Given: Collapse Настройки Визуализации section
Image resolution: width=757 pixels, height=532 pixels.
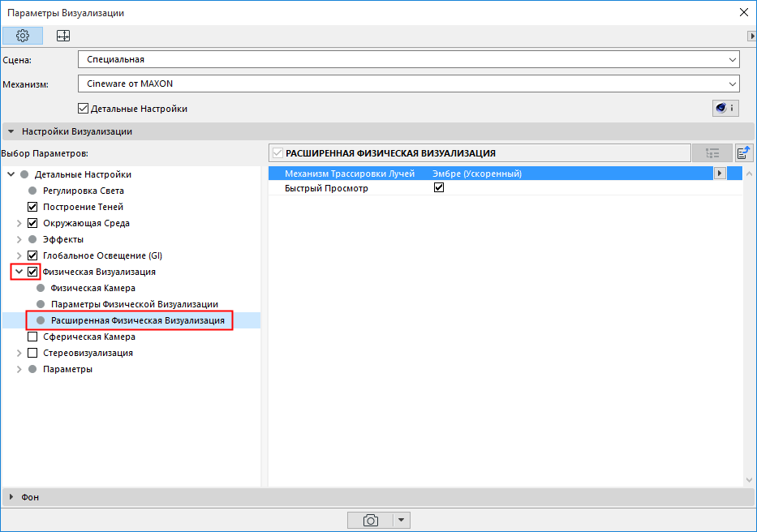Looking at the screenshot, I should coord(11,131).
